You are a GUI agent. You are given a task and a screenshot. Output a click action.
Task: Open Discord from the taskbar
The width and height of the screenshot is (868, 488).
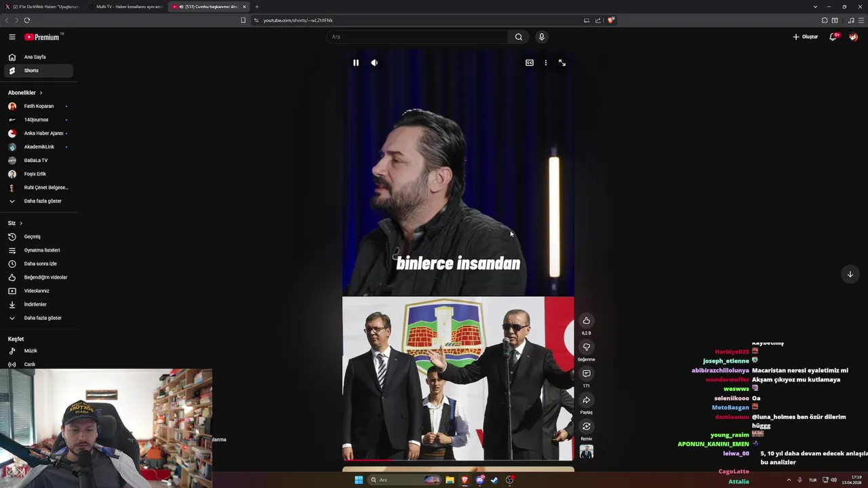click(480, 480)
